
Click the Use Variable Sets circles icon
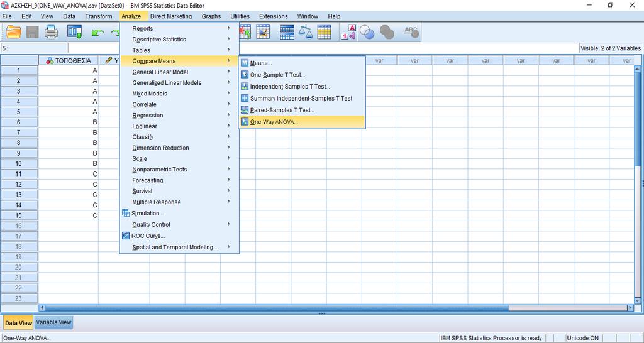tap(367, 32)
